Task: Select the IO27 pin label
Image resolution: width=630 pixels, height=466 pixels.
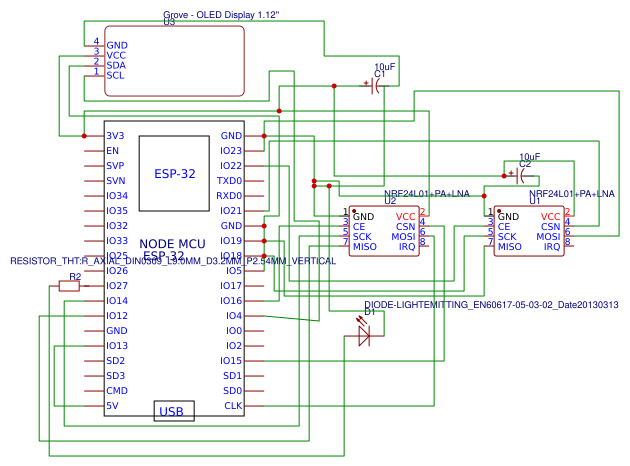Action: point(116,285)
